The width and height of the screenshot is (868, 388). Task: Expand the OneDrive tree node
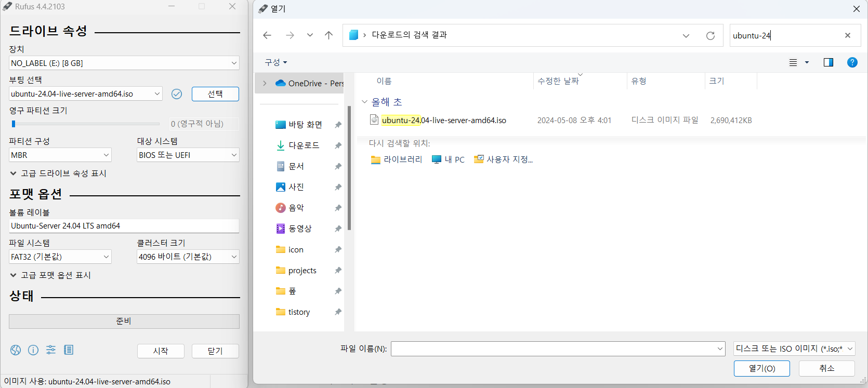[x=265, y=83]
